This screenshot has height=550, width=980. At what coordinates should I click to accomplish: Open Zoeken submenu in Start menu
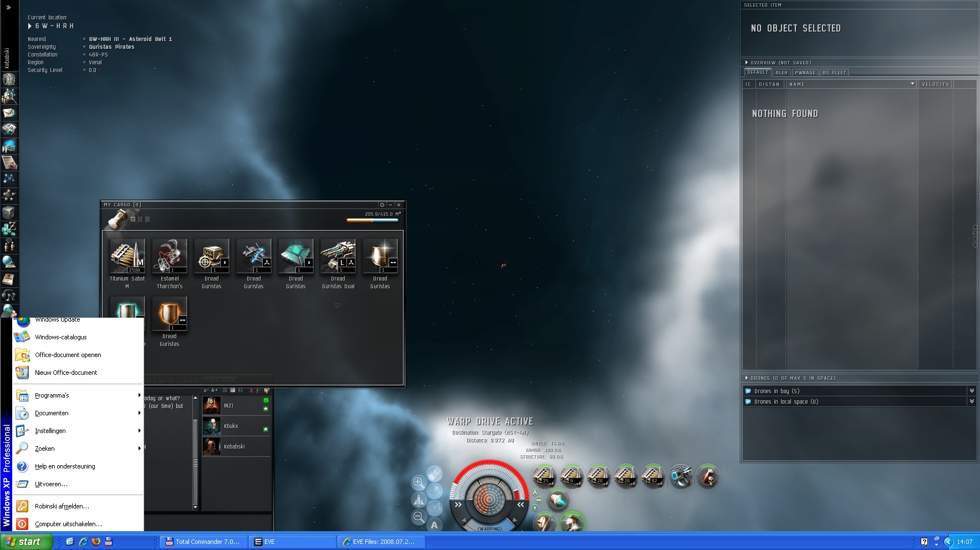click(78, 449)
